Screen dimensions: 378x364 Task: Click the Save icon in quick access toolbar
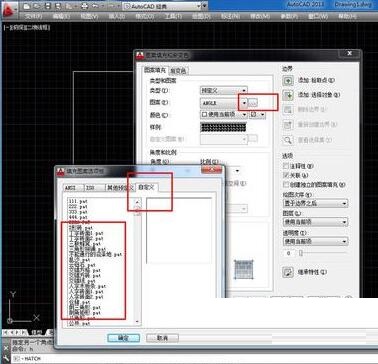click(x=47, y=6)
